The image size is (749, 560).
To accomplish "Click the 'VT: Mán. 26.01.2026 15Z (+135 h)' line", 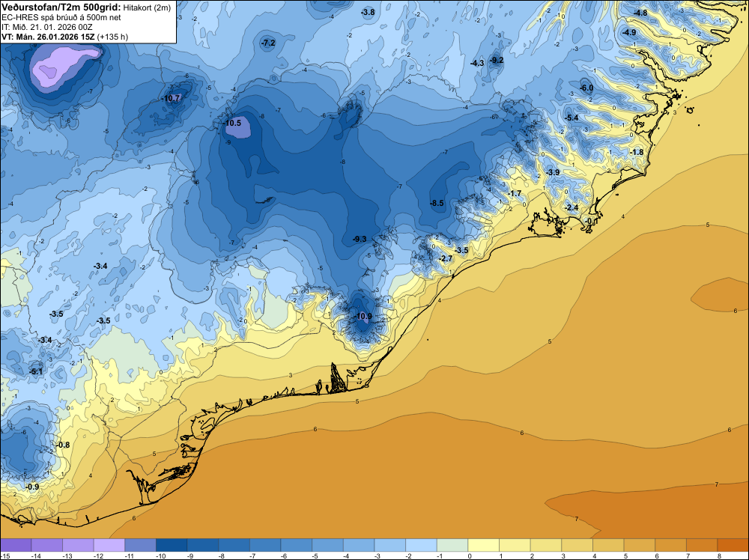I will (x=64, y=37).
